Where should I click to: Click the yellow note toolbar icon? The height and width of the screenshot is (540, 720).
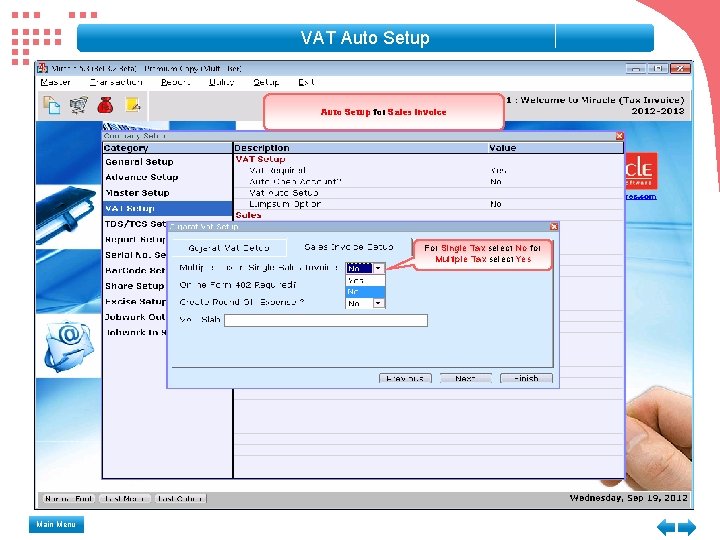pyautogui.click(x=133, y=105)
